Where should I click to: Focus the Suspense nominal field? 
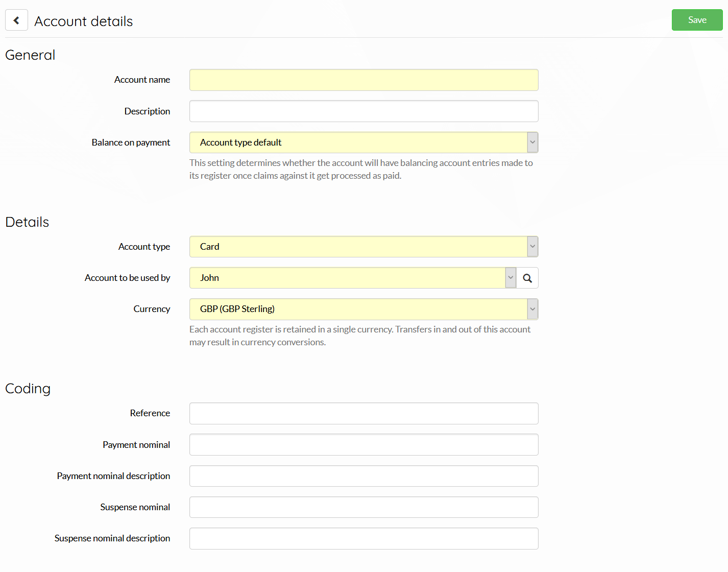[x=363, y=507]
